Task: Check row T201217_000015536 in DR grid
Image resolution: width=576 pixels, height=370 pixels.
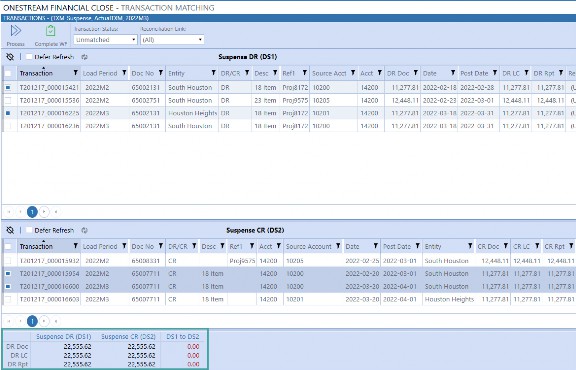Action: click(x=8, y=100)
